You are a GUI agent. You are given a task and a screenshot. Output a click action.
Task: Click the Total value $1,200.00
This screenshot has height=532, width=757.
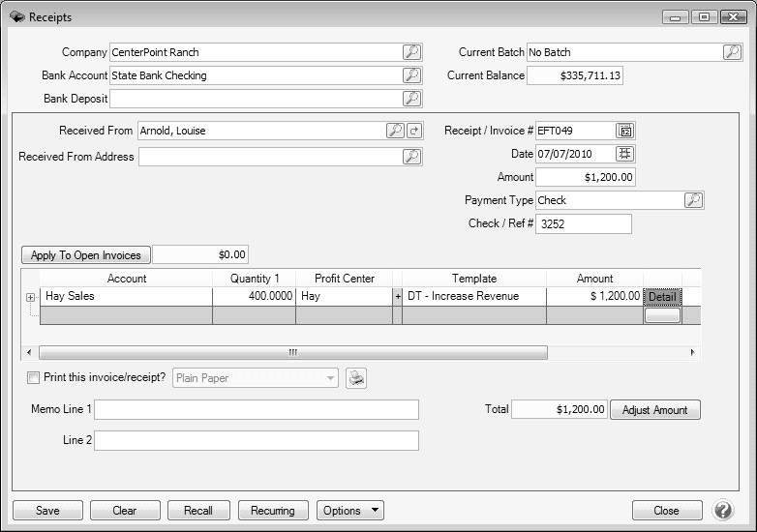point(560,409)
